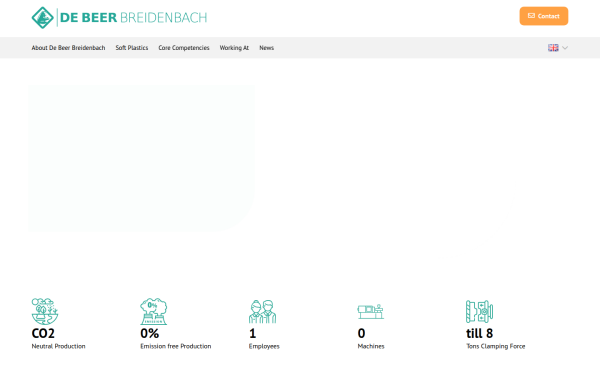Click the Clamping Force mold icon

pos(479,311)
